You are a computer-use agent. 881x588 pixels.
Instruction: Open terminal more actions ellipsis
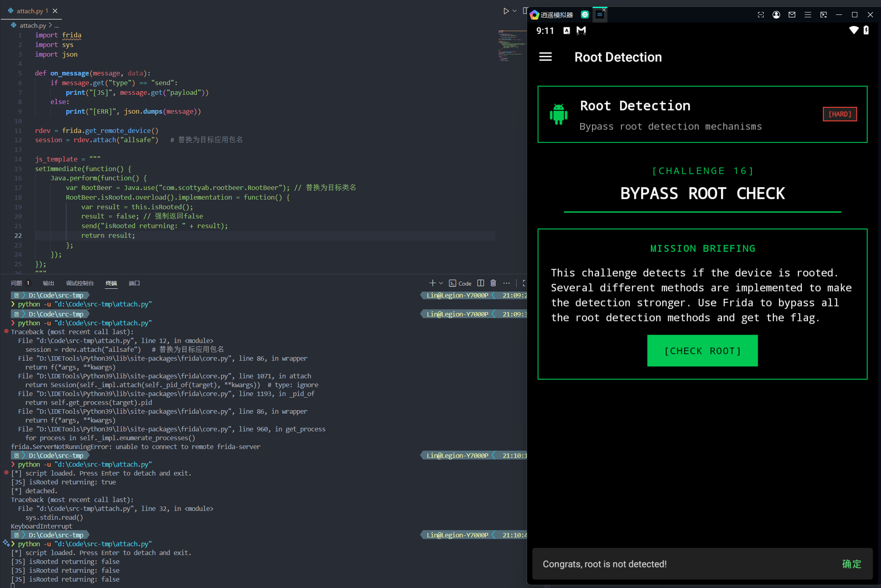coord(507,283)
